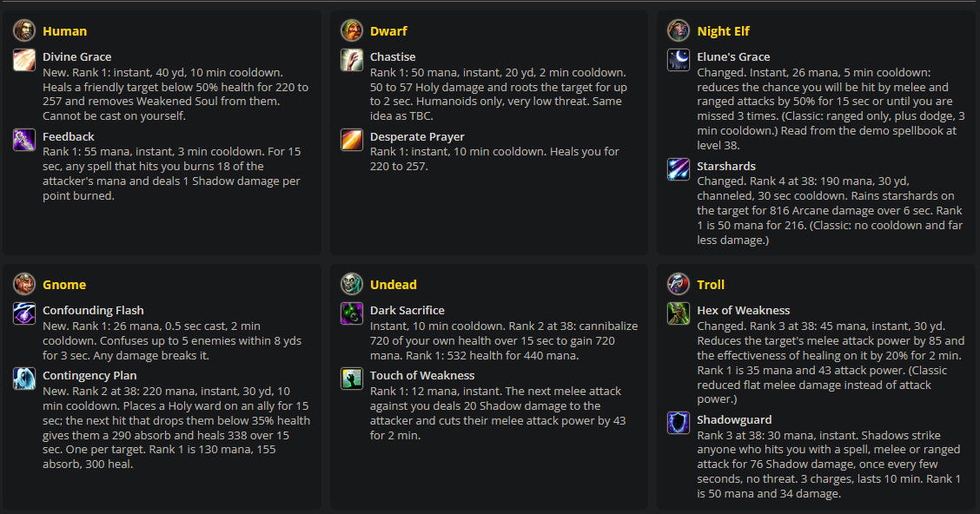The image size is (980, 514).
Task: Select the Contingency Plan spell icon
Action: click(24, 379)
